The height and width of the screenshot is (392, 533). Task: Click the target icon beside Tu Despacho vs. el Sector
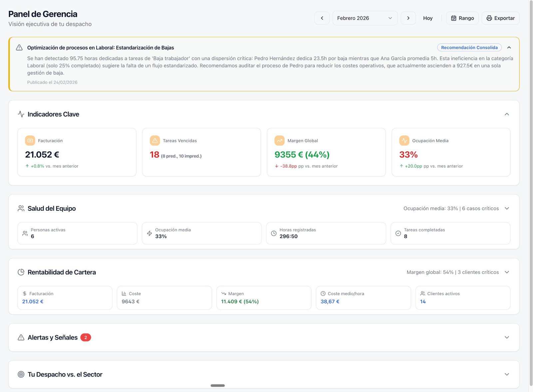[21, 374]
